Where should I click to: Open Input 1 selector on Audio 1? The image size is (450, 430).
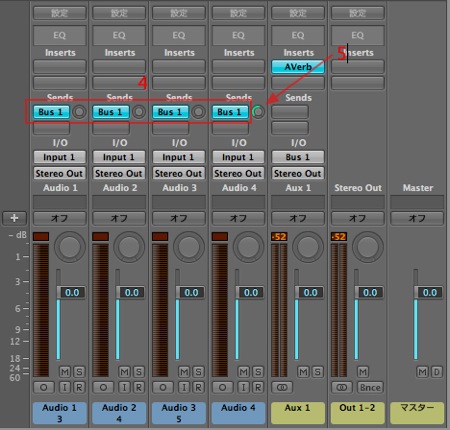60,157
